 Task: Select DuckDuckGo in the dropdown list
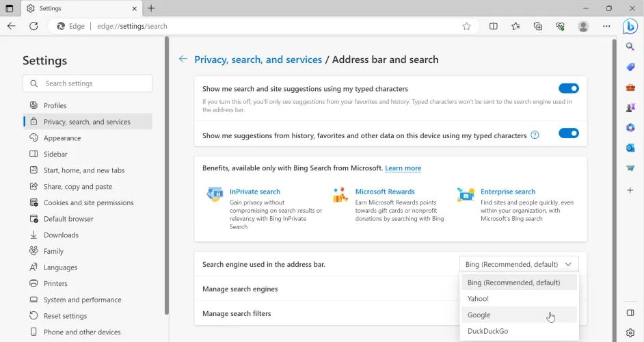[x=487, y=331]
